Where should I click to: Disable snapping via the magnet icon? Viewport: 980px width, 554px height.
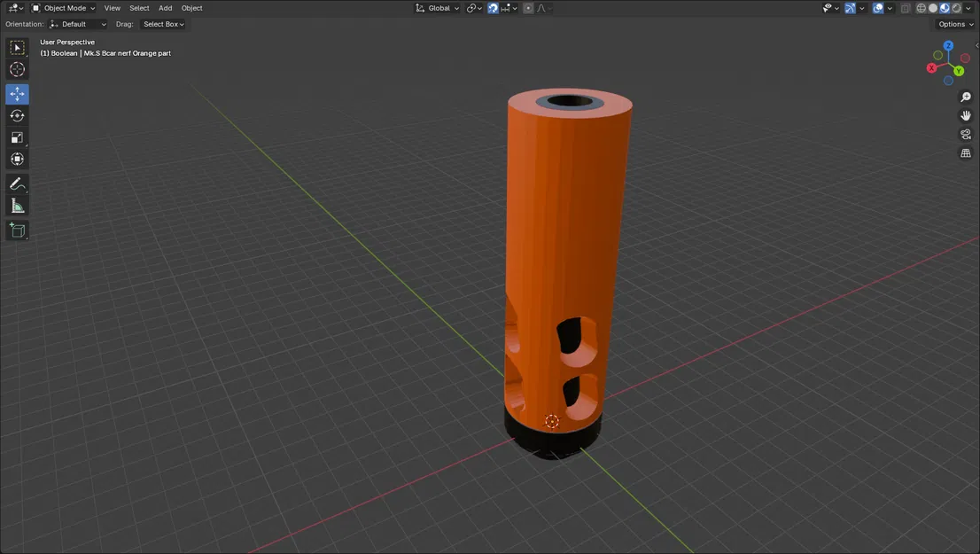pos(492,8)
